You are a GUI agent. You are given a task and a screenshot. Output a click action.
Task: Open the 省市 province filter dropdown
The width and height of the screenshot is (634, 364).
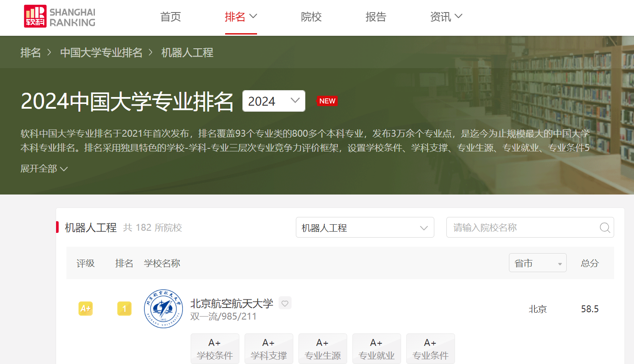coord(537,263)
